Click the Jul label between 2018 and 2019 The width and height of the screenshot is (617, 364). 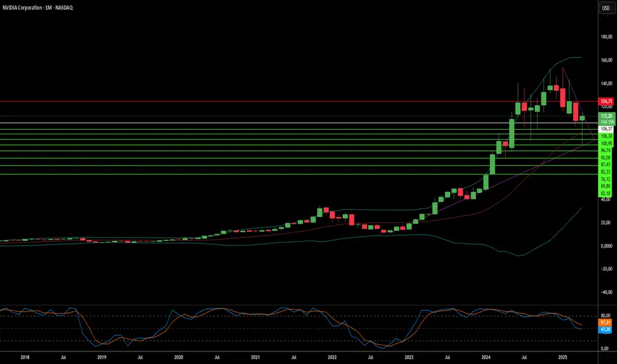tap(64, 357)
